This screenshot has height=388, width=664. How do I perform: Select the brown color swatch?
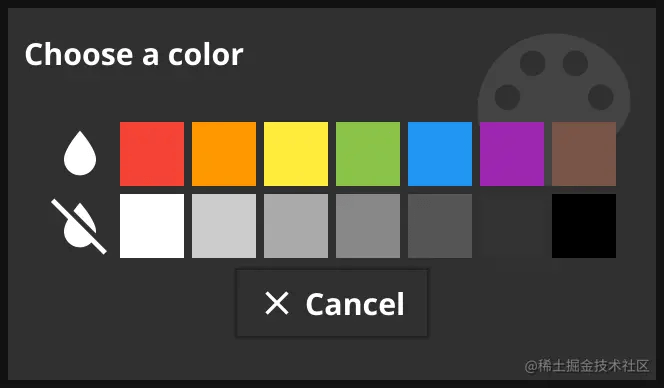pyautogui.click(x=584, y=154)
